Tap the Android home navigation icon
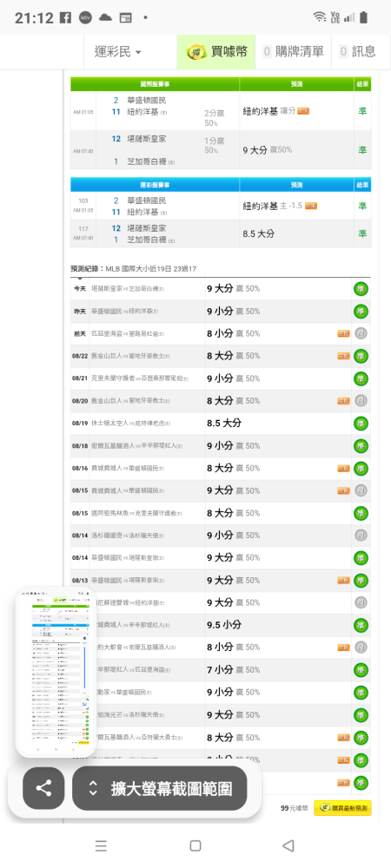 [195, 845]
